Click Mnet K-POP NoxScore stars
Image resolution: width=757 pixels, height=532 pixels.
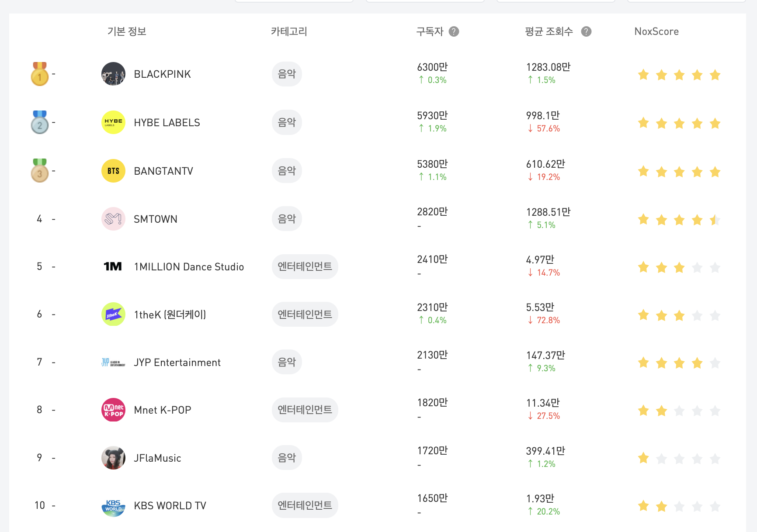coord(679,411)
